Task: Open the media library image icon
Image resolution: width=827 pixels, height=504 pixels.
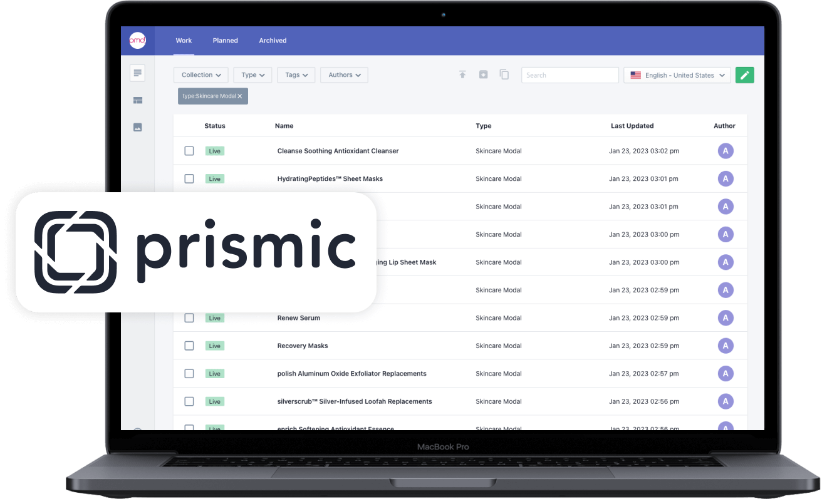Action: tap(138, 127)
